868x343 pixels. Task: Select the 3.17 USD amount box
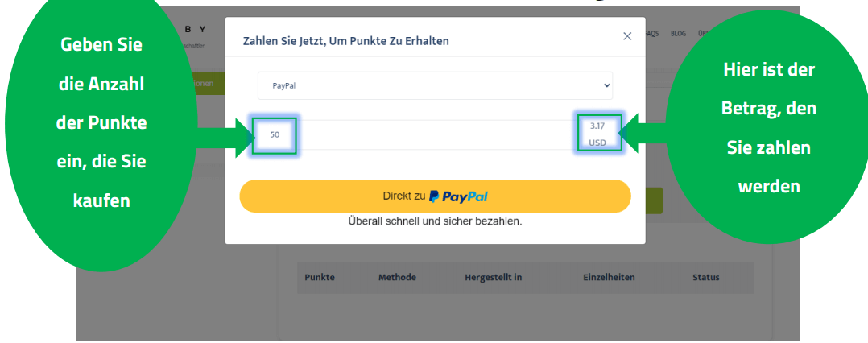pyautogui.click(x=597, y=134)
